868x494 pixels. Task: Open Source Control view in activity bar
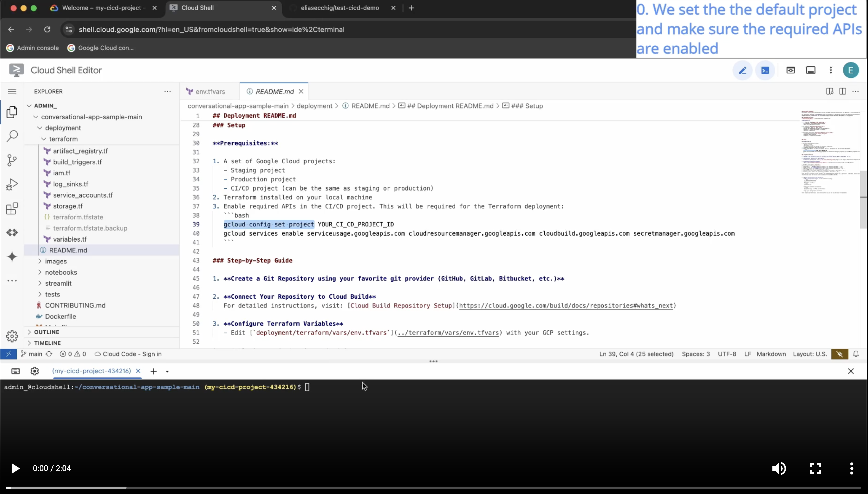(12, 160)
